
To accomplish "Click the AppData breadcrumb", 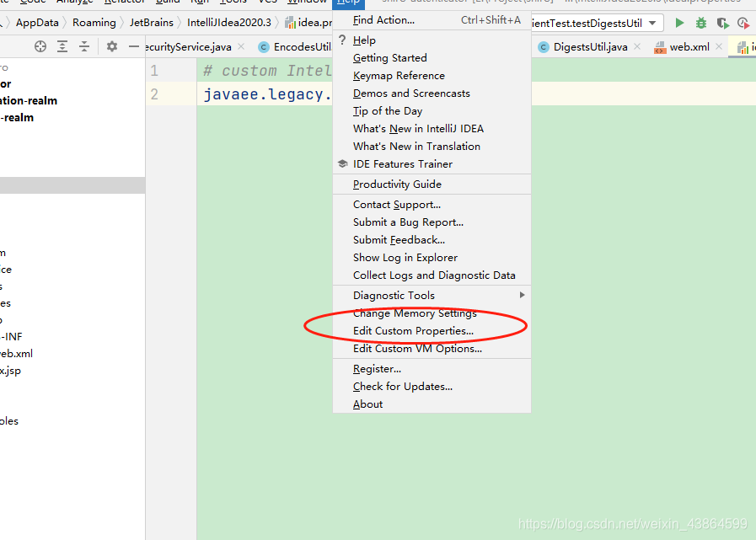I will click(37, 23).
